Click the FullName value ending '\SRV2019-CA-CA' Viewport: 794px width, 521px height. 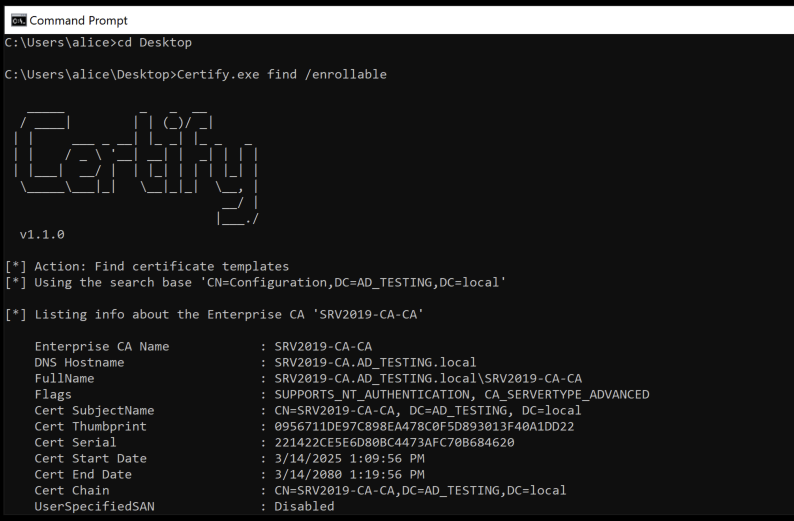pos(428,379)
